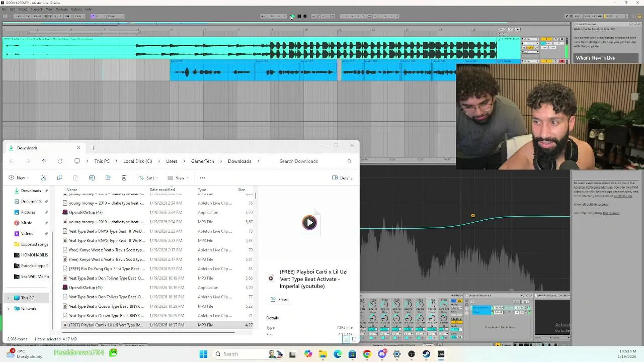
Task: Open Ableton Playback menu
Action: pyautogui.click(x=36, y=9)
